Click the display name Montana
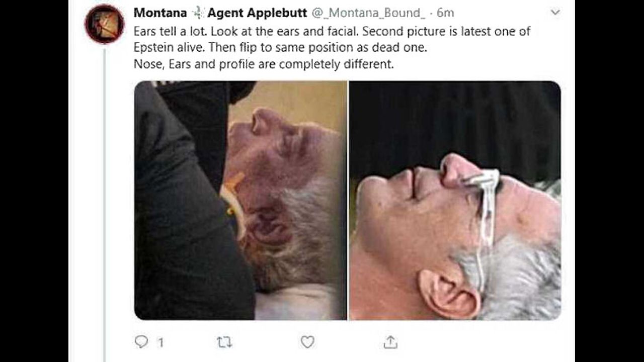Viewport: 644px width, 362px height. [x=160, y=13]
